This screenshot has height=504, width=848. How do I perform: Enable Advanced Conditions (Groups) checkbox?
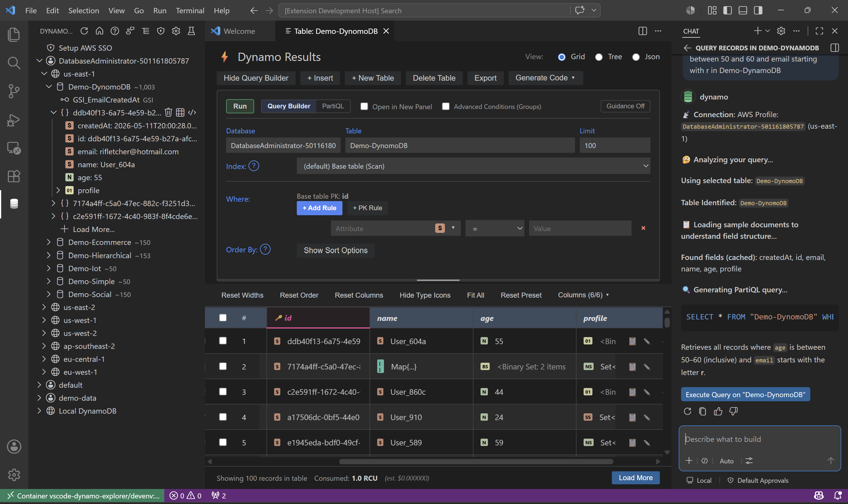[445, 107]
